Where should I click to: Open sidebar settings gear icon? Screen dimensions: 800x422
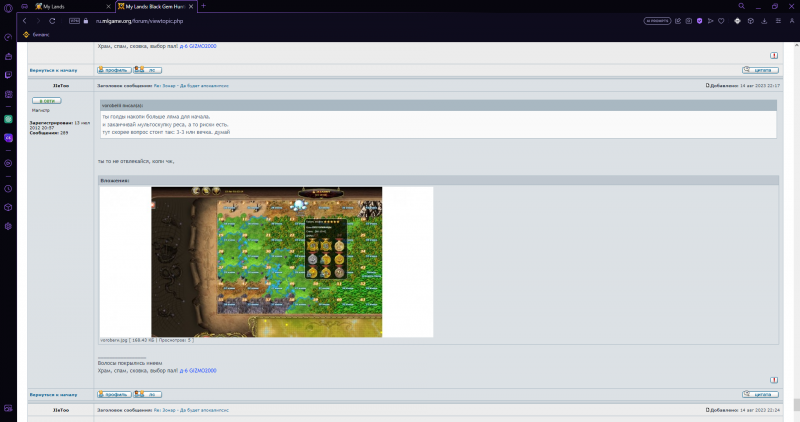coord(7,226)
